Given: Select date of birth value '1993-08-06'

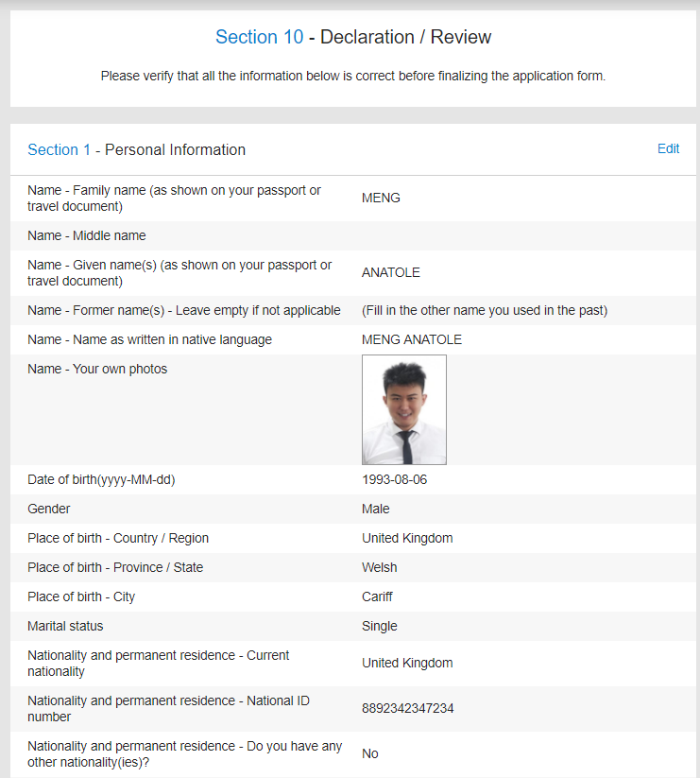Looking at the screenshot, I should (394, 480).
